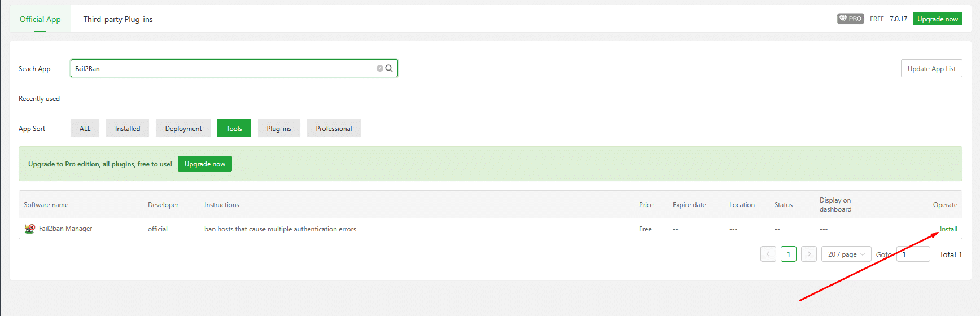Filter apps by Plug-ins
The height and width of the screenshot is (316, 980).
[x=279, y=128]
